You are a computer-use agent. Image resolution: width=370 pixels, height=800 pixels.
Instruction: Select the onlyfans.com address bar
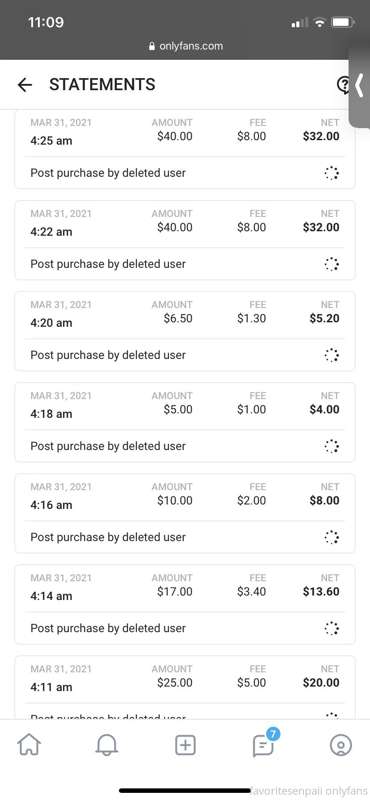185,46
